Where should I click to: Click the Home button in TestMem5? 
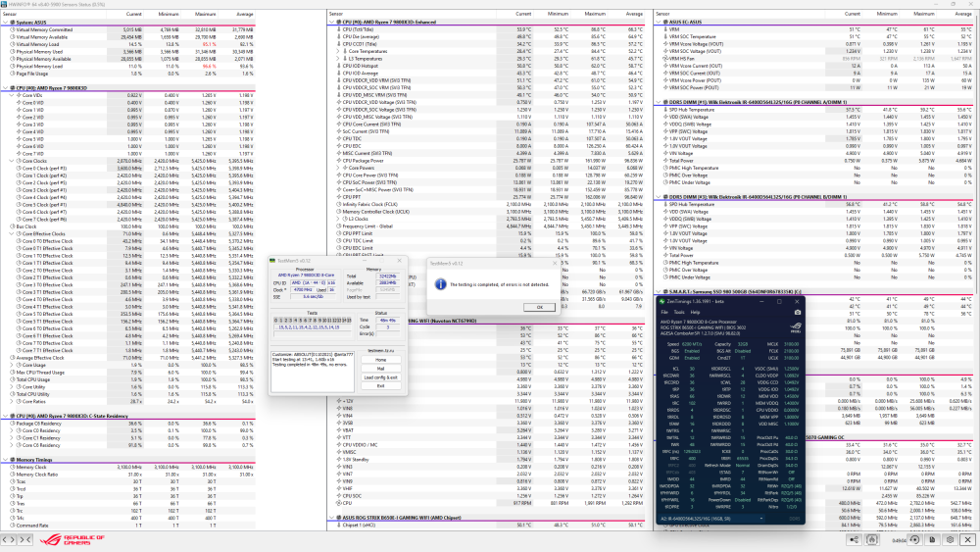click(x=381, y=360)
